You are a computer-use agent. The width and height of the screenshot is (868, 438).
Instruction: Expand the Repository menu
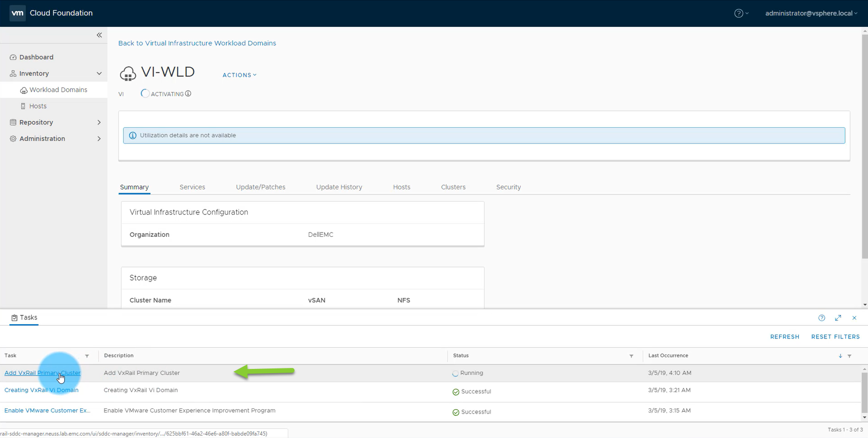99,123
